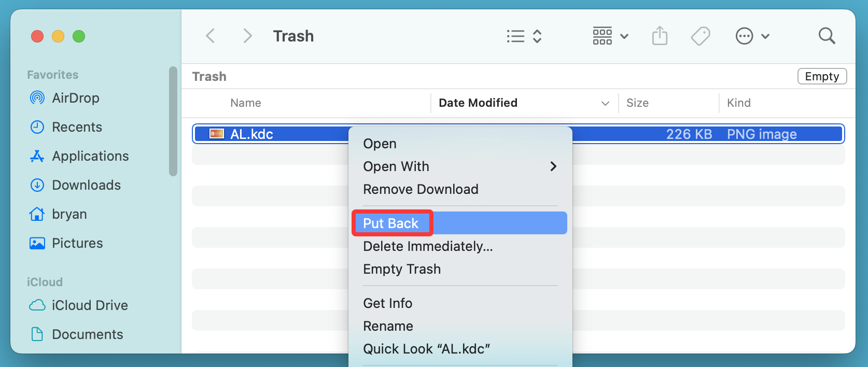Screen dimensions: 868x367
Task: Open Applications label in sidebar
Action: click(90, 156)
